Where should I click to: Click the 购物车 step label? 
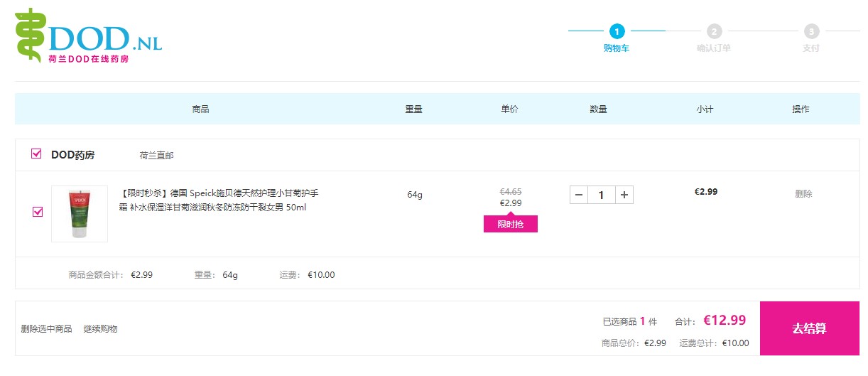click(617, 48)
